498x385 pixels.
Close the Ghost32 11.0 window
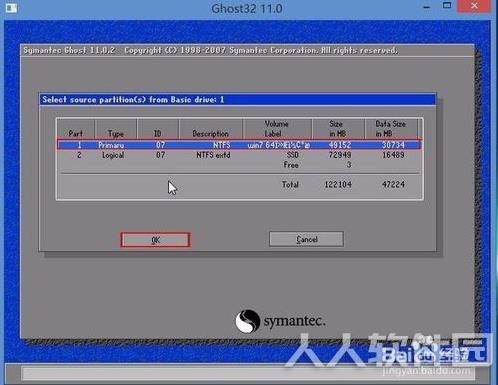pyautogui.click(x=474, y=6)
